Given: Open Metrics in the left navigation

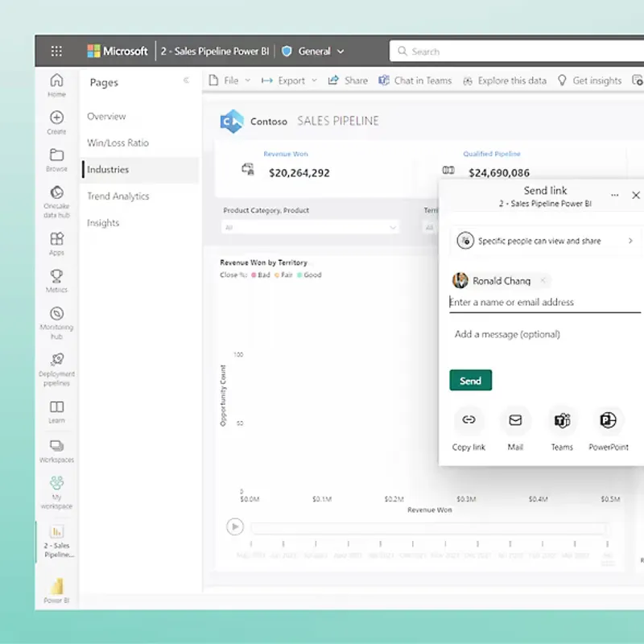Looking at the screenshot, I should pyautogui.click(x=56, y=281).
